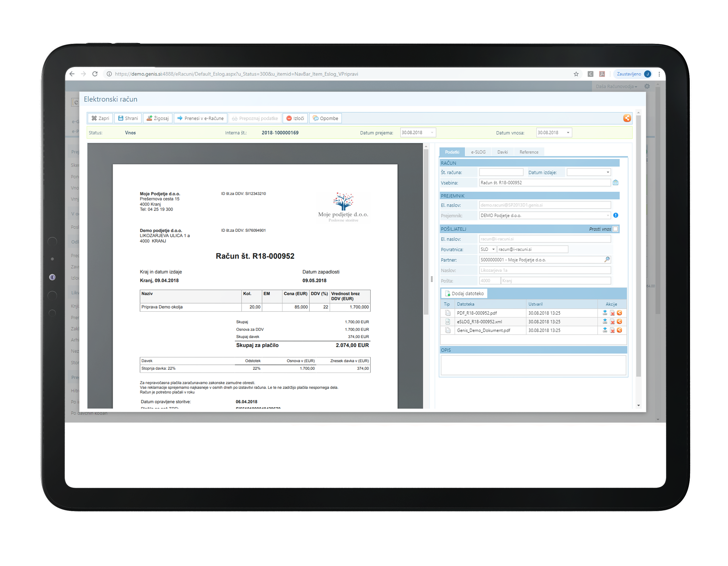Image resolution: width=728 pixels, height=566 pixels.
Task: Enable the Prosti vnos checkbox
Action: [616, 229]
